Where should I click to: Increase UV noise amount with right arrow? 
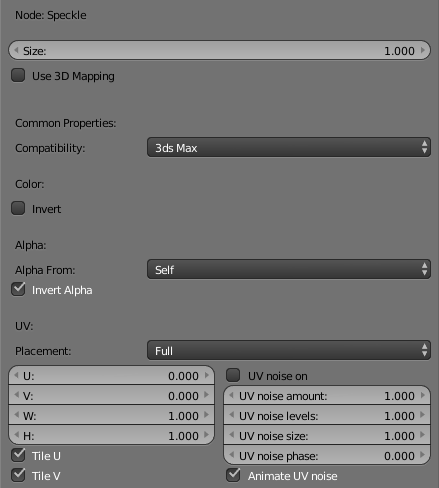423,395
